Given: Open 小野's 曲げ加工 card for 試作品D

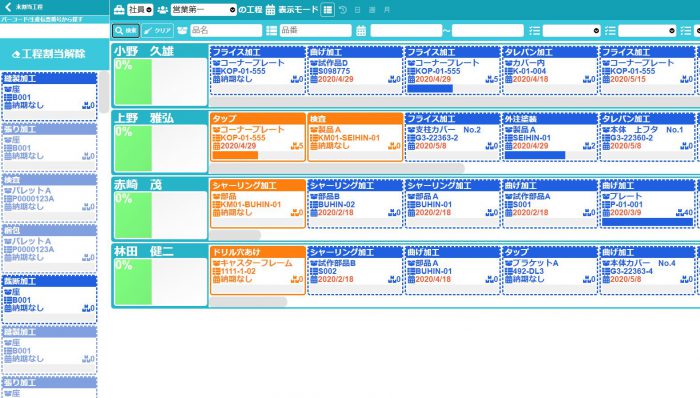Looking at the screenshot, I should pos(355,70).
